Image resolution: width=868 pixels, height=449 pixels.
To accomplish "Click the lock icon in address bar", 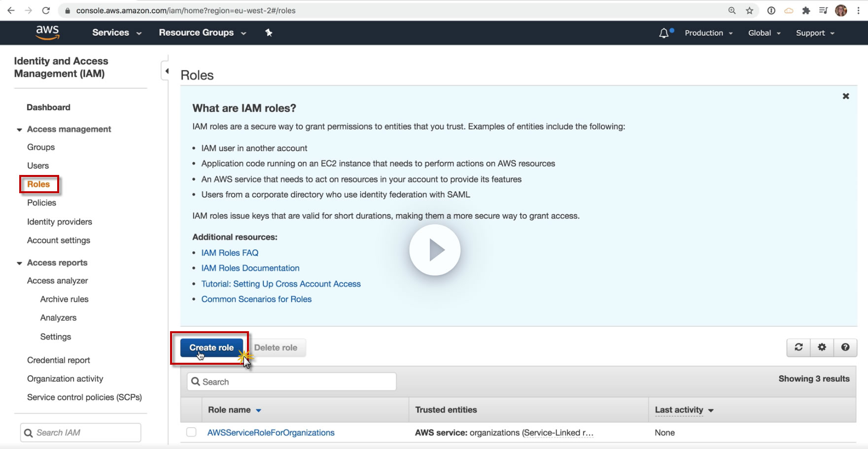I will [68, 10].
